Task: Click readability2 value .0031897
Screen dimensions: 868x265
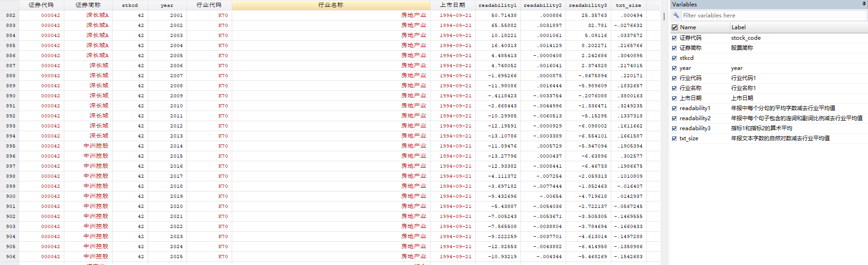Action: tap(543, 25)
